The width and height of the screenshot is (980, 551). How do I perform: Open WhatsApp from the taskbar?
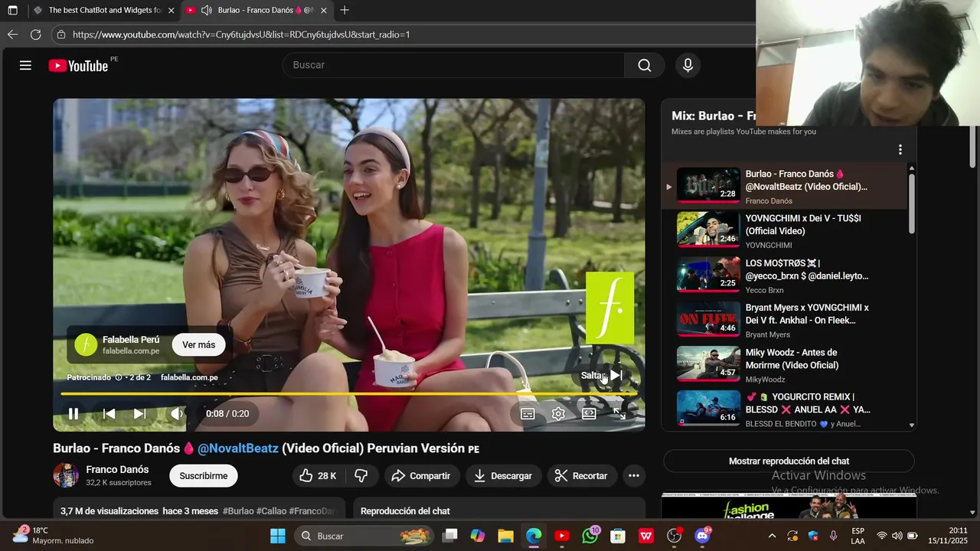pyautogui.click(x=590, y=536)
